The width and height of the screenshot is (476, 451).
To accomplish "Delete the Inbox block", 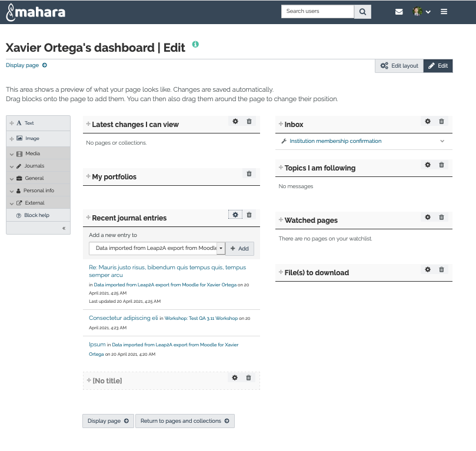I will coord(441,121).
